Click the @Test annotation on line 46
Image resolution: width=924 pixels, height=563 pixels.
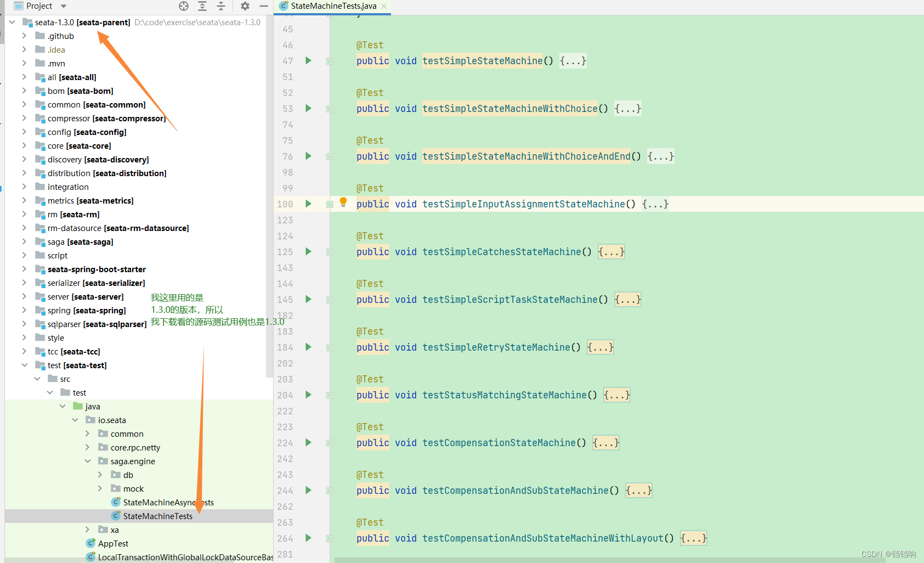coord(370,45)
